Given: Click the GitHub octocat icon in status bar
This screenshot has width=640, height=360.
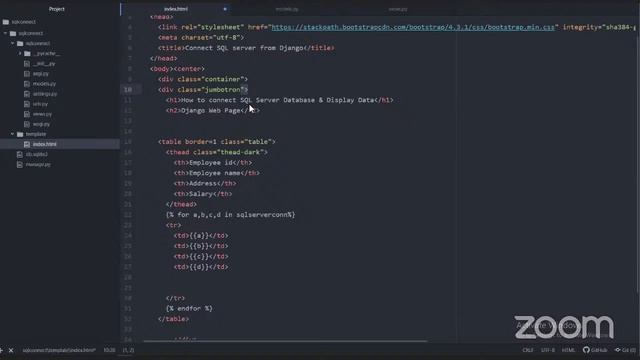Looking at the screenshot, I should [586, 350].
